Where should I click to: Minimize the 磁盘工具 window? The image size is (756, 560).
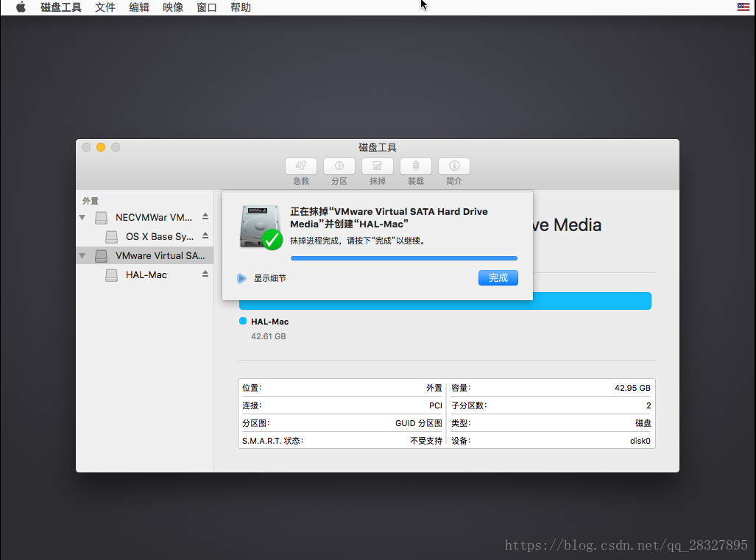click(101, 147)
